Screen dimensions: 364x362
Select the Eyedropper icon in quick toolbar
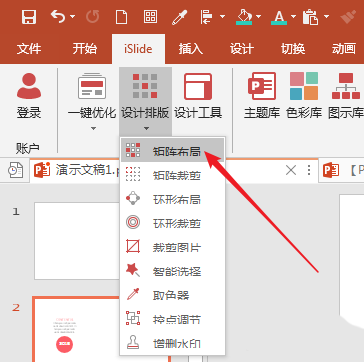(x=180, y=17)
